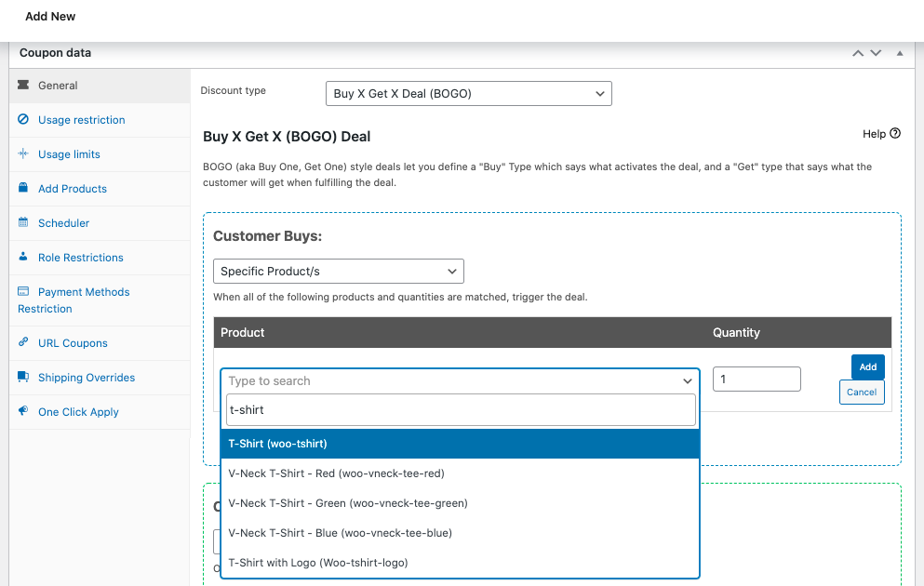Click the Help question mark icon
This screenshot has width=924, height=586.
pos(895,133)
